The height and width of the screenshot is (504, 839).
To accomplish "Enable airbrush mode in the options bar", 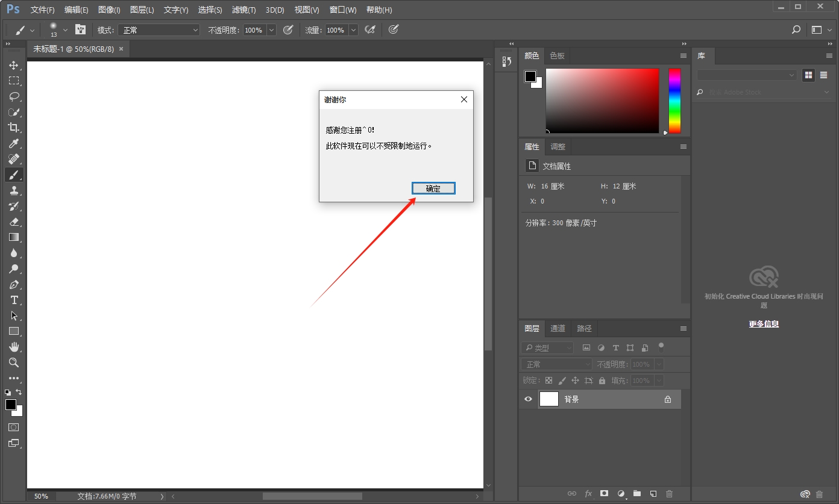I will [370, 30].
